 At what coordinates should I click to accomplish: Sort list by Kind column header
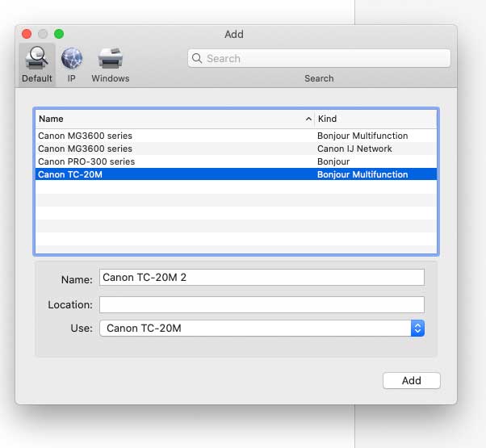(x=375, y=119)
